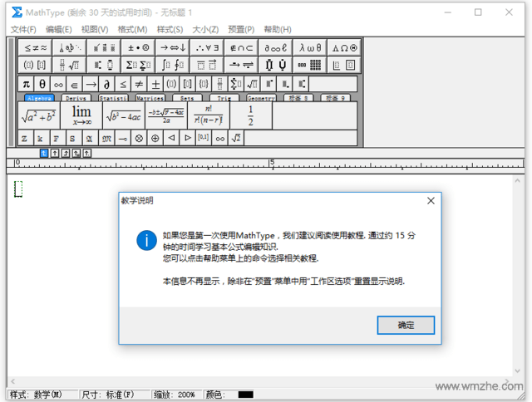Close the 教学说明 dialog
Image resolution: width=532 pixels, height=402 pixels.
click(x=431, y=201)
